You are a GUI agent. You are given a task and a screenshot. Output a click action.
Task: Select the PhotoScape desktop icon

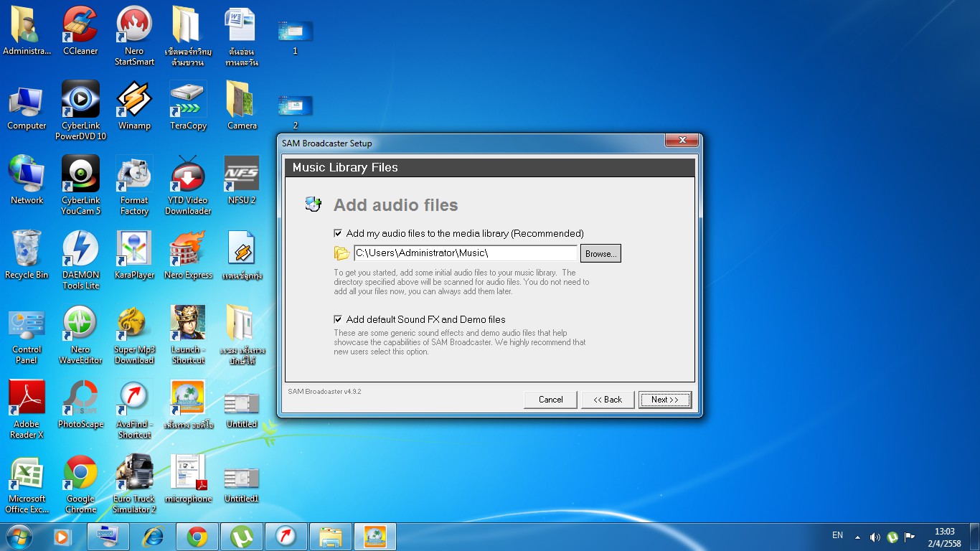(x=80, y=405)
